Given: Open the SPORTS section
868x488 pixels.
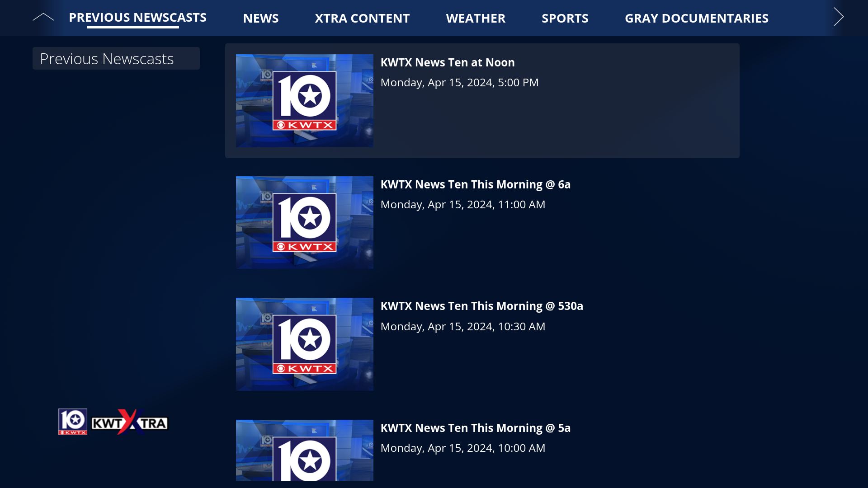Looking at the screenshot, I should tap(565, 18).
